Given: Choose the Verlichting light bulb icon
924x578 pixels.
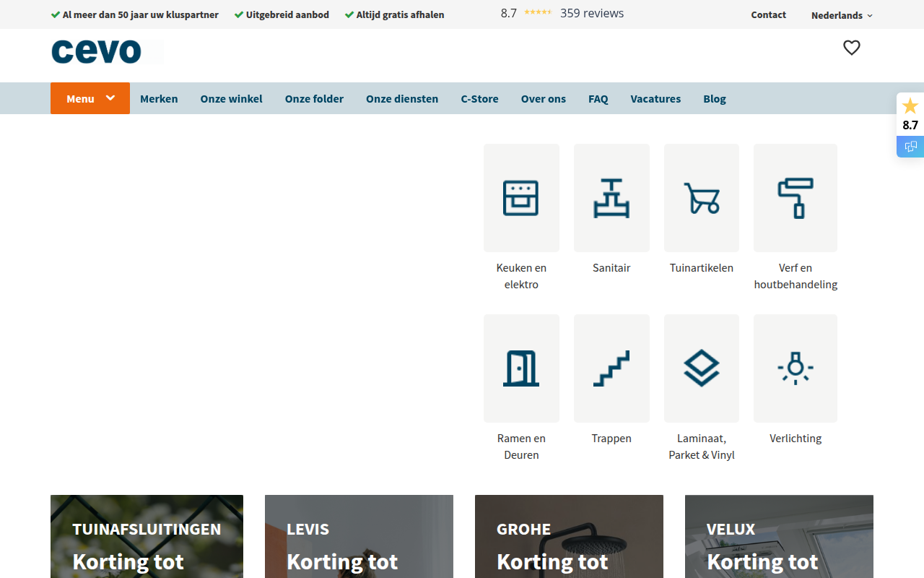Looking at the screenshot, I should pyautogui.click(x=796, y=368).
